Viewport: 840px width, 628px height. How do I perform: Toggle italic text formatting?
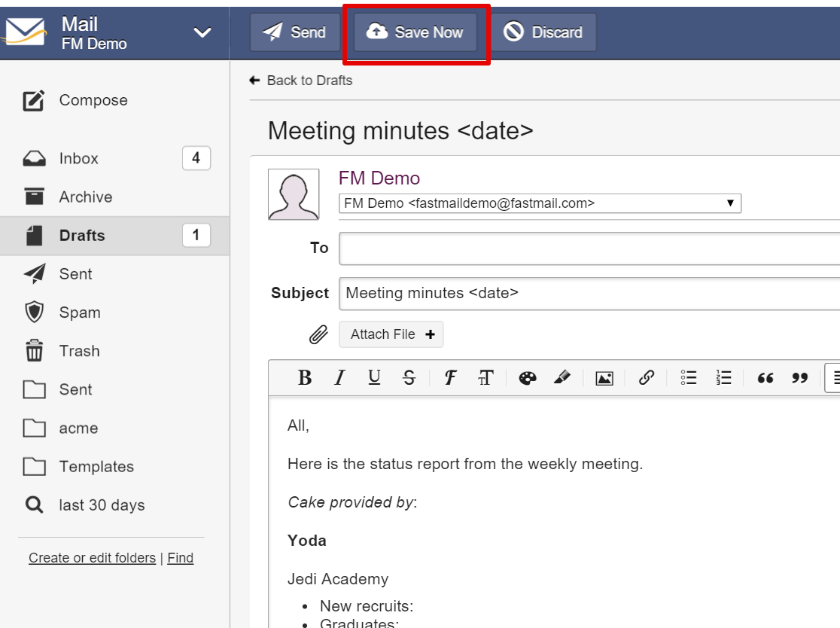pyautogui.click(x=339, y=378)
